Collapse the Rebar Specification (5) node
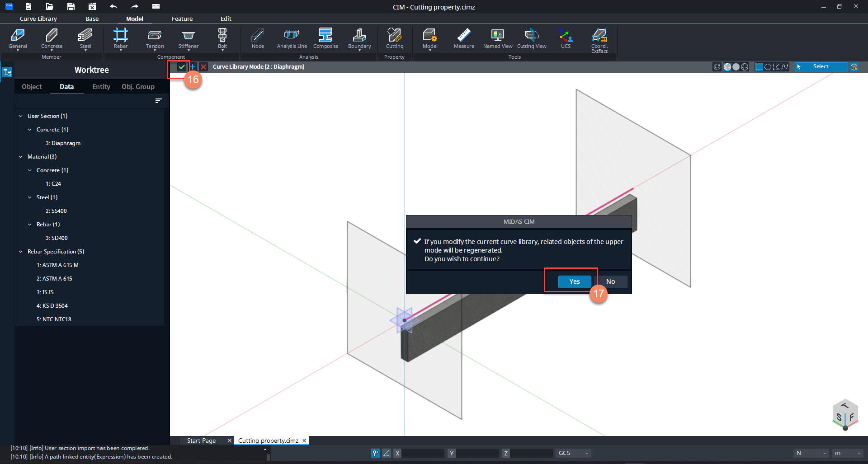Image resolution: width=868 pixels, height=464 pixels. tap(21, 252)
